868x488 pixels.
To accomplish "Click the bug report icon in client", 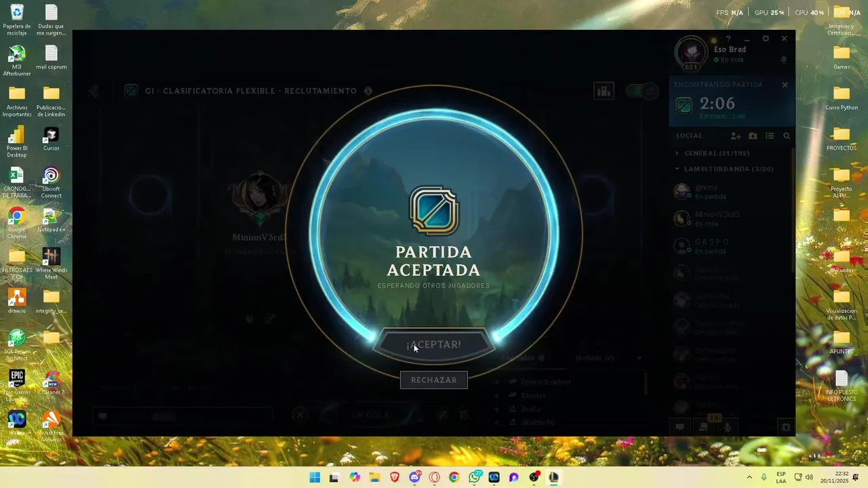I will (786, 427).
